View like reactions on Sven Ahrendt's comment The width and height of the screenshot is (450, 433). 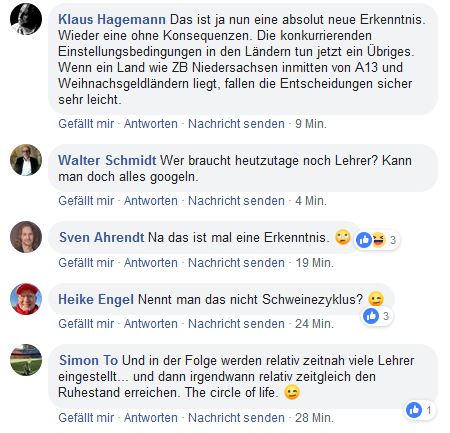point(364,240)
